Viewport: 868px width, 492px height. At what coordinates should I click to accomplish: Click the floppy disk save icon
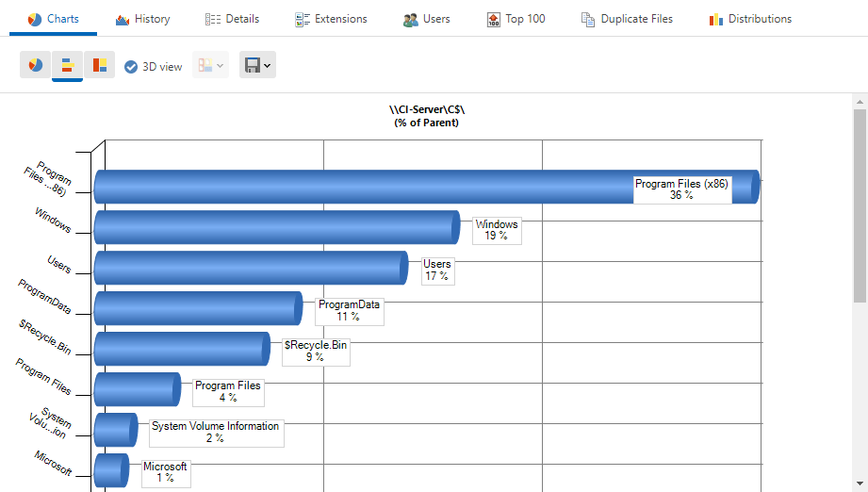pyautogui.click(x=252, y=65)
